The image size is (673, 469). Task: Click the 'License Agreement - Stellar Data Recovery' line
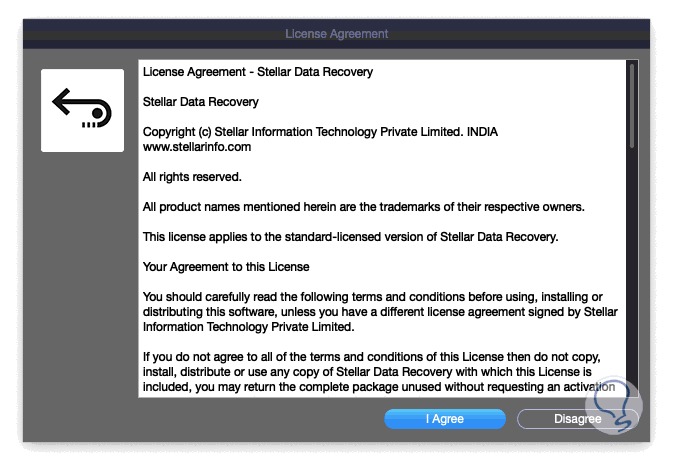pos(258,72)
